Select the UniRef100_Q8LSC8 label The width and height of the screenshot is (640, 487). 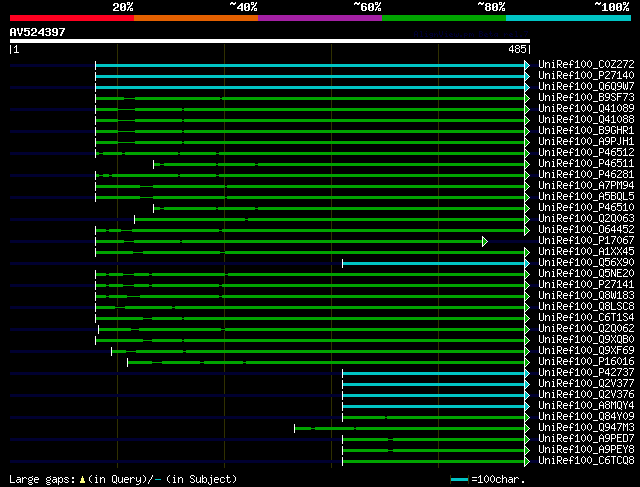pyautogui.click(x=586, y=307)
